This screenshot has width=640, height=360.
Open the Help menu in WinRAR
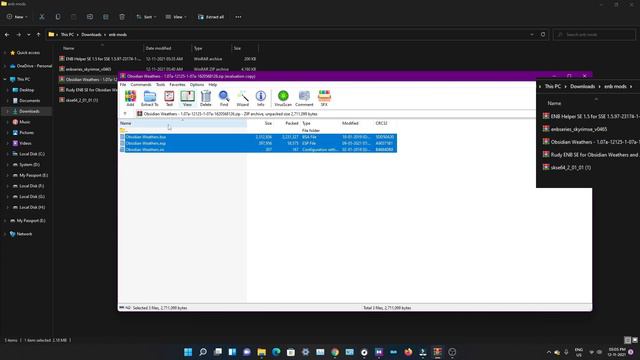click(x=213, y=84)
